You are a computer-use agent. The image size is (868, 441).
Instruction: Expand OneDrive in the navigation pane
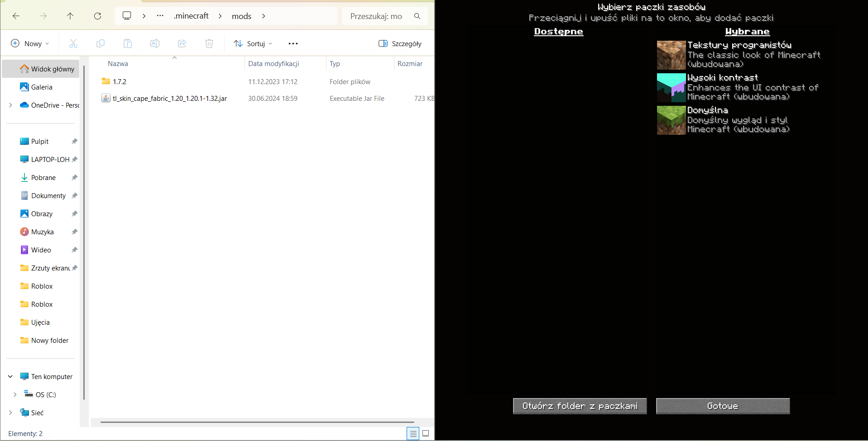tap(10, 105)
